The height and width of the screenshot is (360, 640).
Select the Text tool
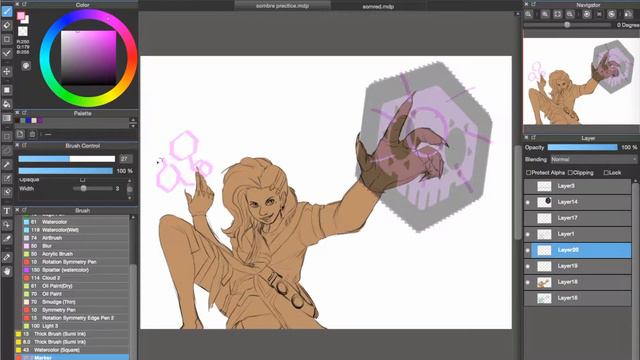(7, 211)
